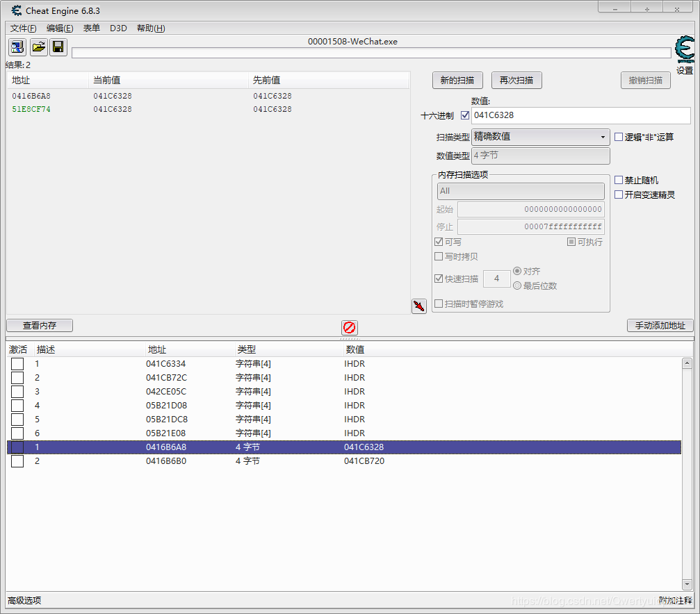Screen dimensions: 700x614
Task: Select the highlighted row address 0416B6A8
Action: [344, 447]
